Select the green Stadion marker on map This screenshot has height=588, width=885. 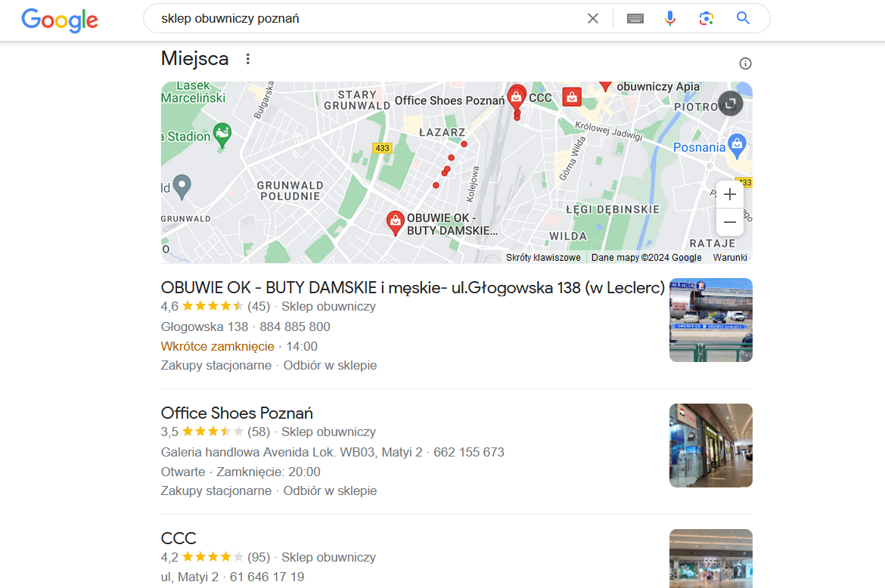click(222, 135)
